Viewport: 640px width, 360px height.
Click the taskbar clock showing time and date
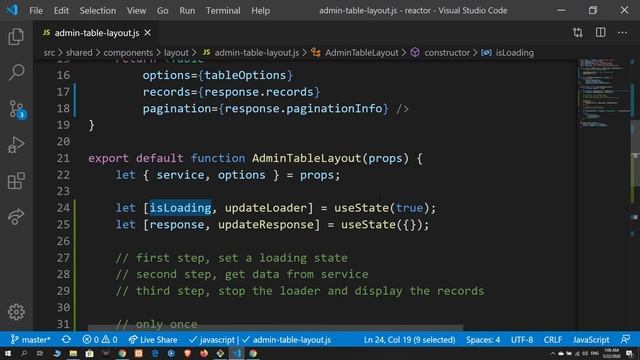click(611, 353)
